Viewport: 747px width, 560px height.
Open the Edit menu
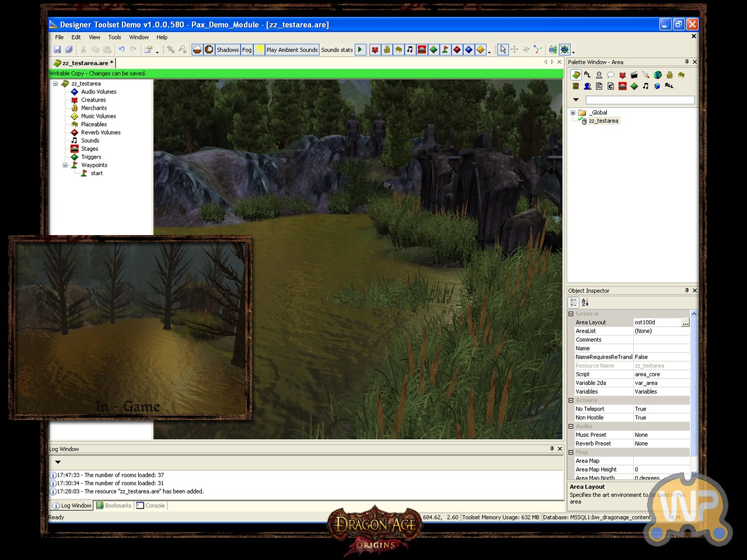point(76,37)
